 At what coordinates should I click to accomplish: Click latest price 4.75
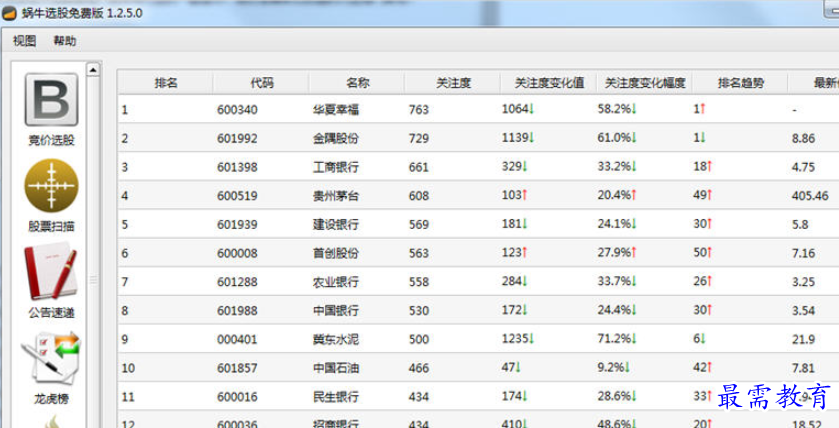pos(803,167)
